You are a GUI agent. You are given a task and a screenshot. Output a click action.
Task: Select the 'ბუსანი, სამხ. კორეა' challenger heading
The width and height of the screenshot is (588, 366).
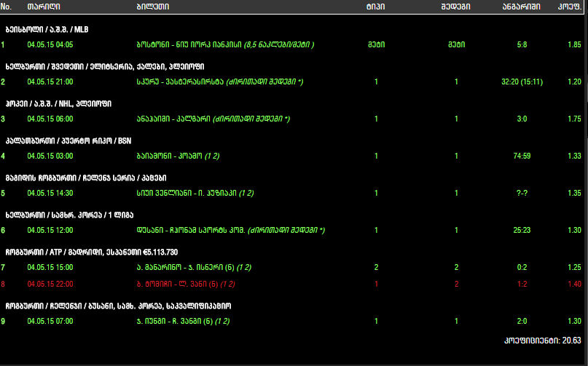(x=118, y=306)
